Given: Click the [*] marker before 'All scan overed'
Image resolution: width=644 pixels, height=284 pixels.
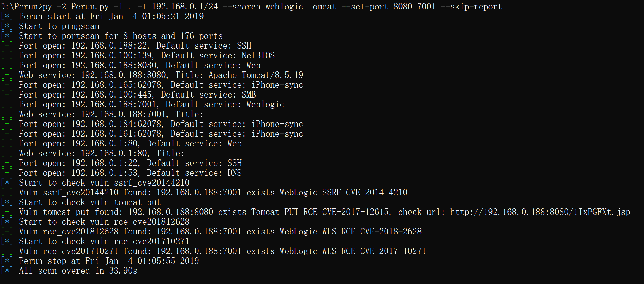Looking at the screenshot, I should tap(7, 271).
